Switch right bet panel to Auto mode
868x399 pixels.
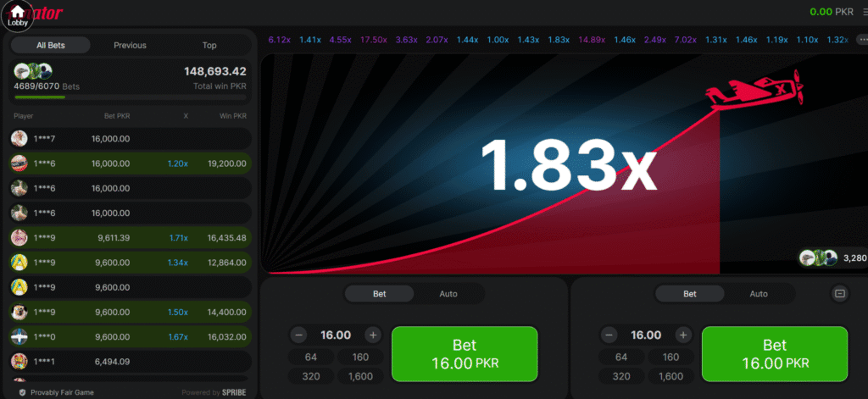coord(759,294)
